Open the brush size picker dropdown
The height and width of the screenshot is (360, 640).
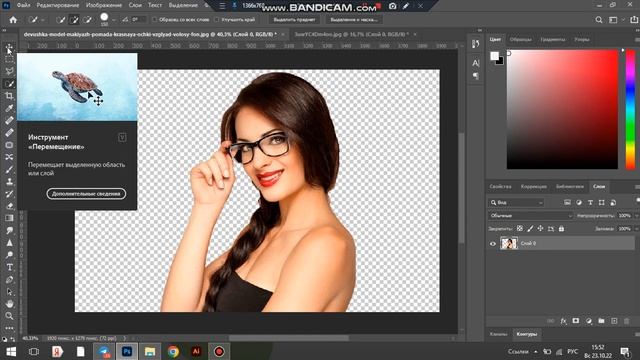[x=113, y=20]
